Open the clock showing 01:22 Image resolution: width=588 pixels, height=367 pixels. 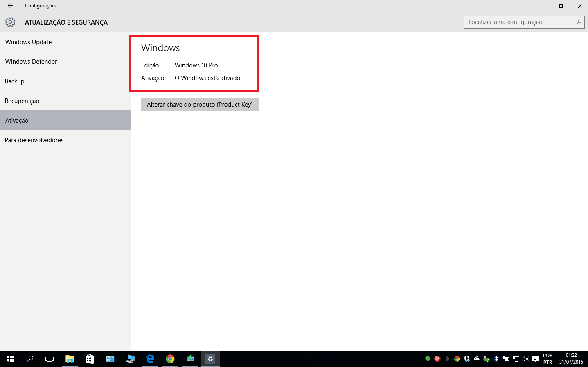(571, 359)
